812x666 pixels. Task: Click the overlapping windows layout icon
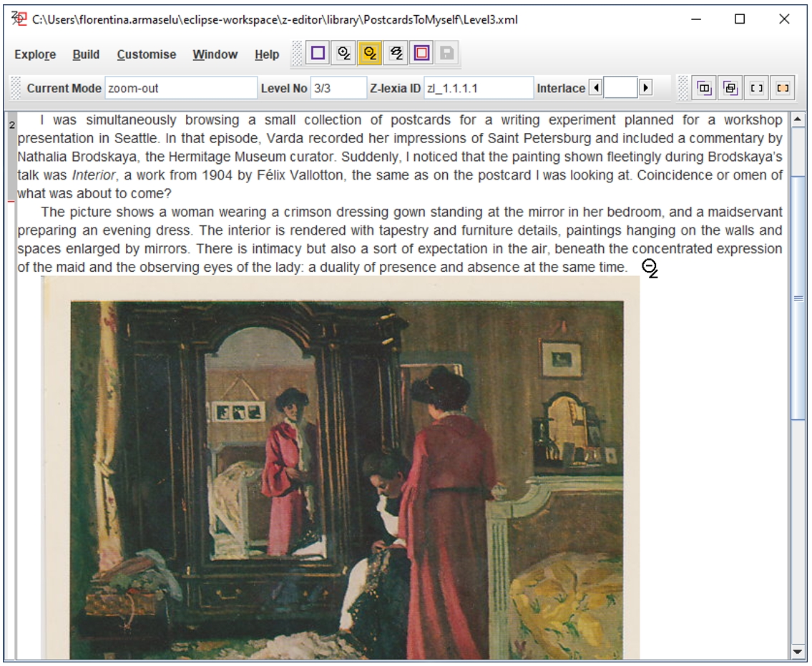[730, 88]
